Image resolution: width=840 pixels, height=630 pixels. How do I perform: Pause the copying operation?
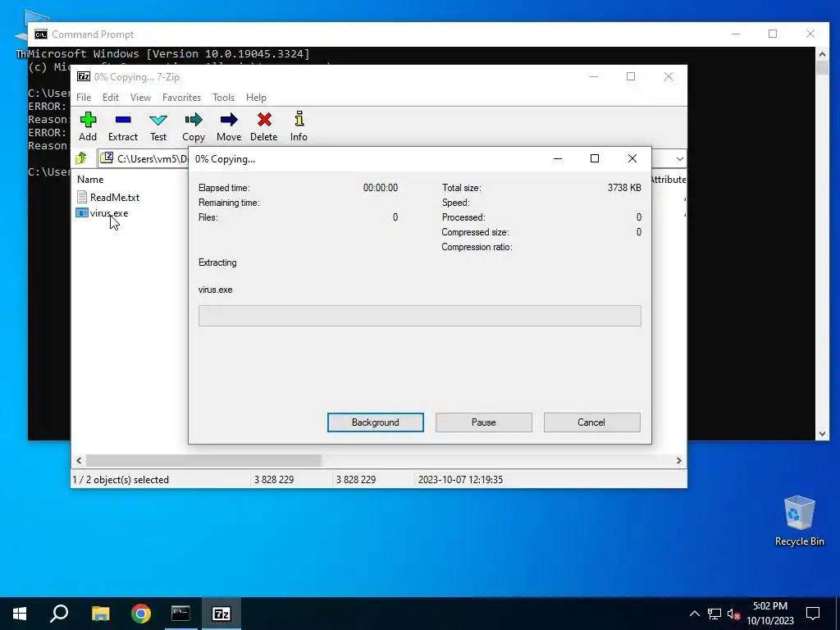click(x=484, y=422)
